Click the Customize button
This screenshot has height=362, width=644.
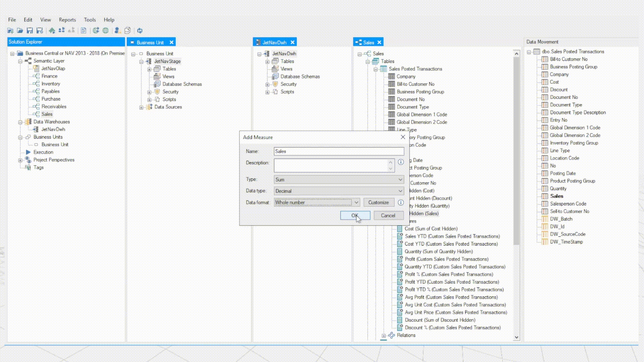tap(378, 202)
